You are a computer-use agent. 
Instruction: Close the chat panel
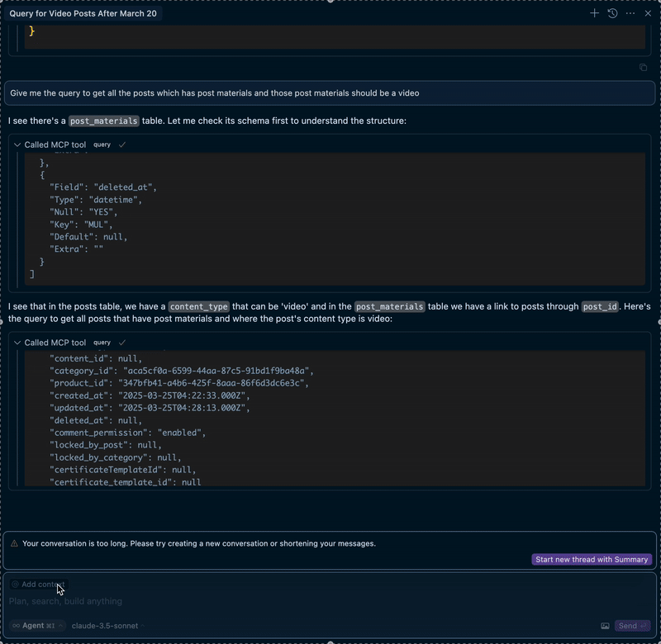[x=648, y=13]
